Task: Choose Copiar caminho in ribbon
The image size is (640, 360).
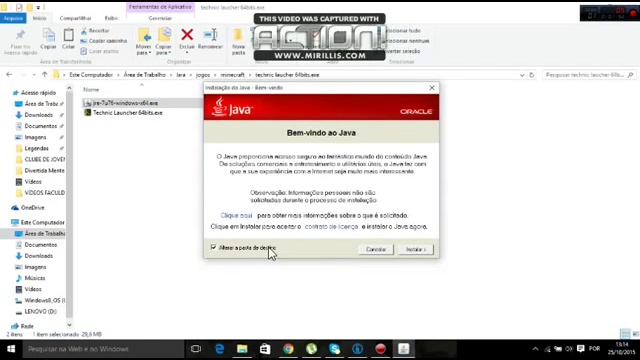Action: pos(104,41)
